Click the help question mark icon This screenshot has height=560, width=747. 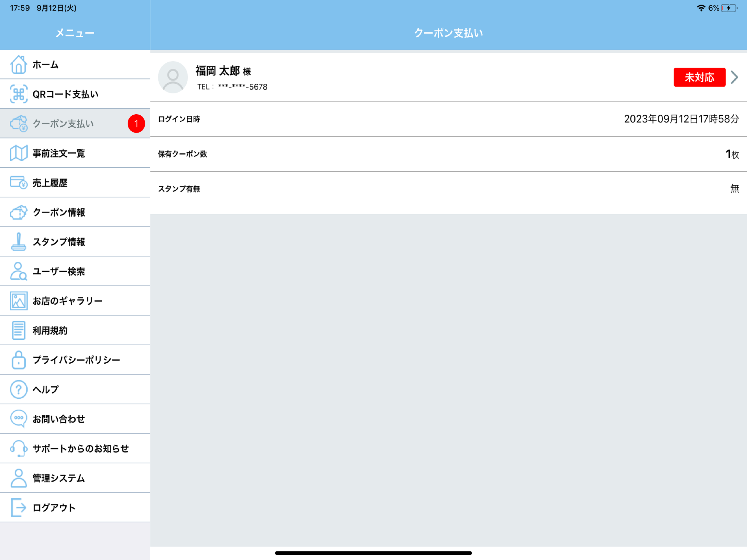tap(19, 389)
